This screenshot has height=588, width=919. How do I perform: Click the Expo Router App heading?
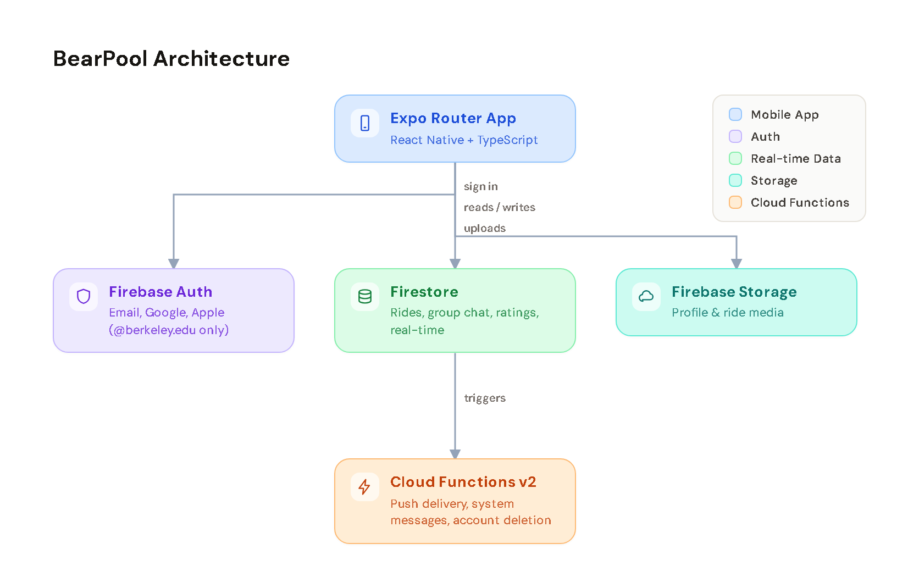click(x=453, y=119)
